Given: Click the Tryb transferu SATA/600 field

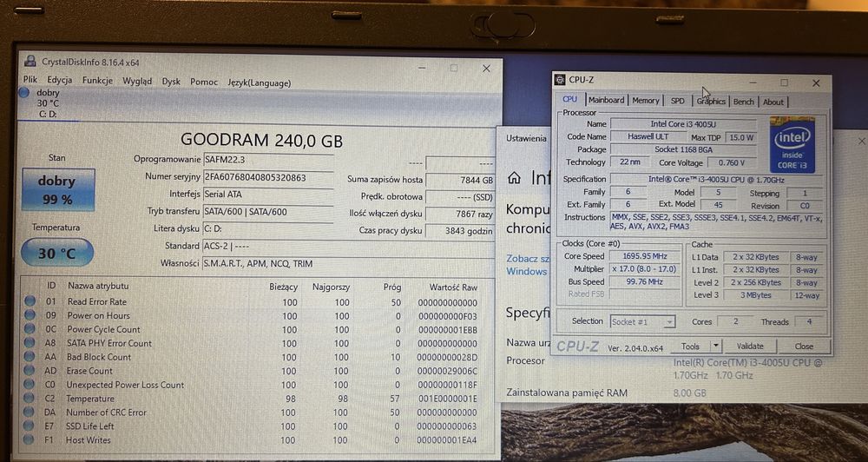Looking at the screenshot, I should click(268, 212).
